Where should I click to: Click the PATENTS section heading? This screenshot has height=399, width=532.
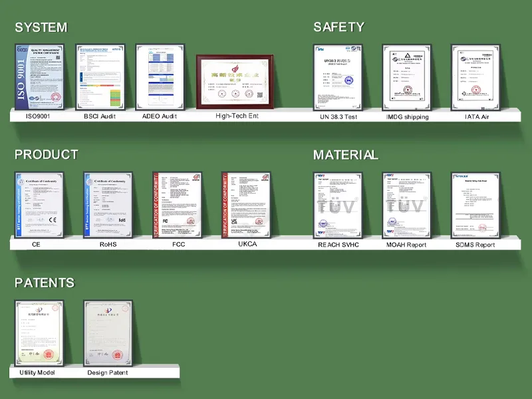point(45,283)
